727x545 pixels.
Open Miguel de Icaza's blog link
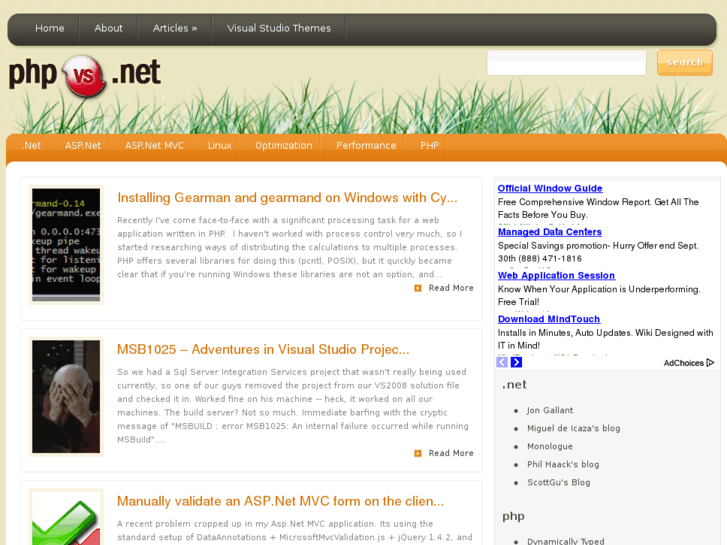coord(574,429)
